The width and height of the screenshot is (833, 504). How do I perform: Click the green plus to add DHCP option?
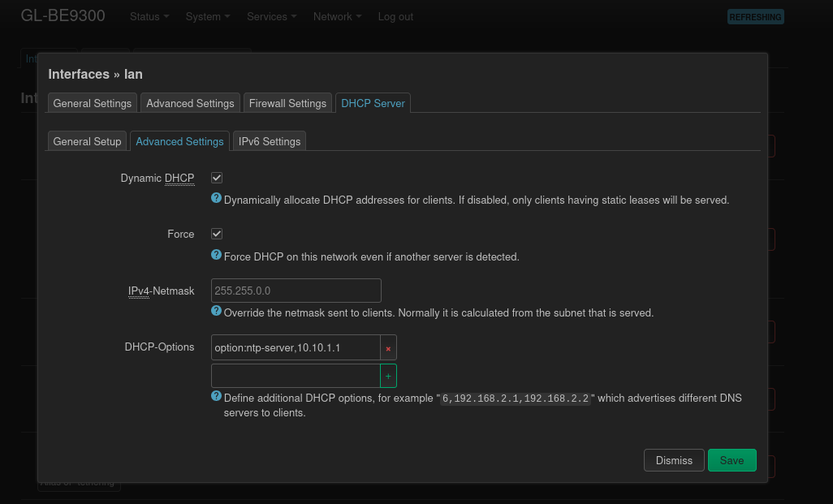[x=388, y=377]
